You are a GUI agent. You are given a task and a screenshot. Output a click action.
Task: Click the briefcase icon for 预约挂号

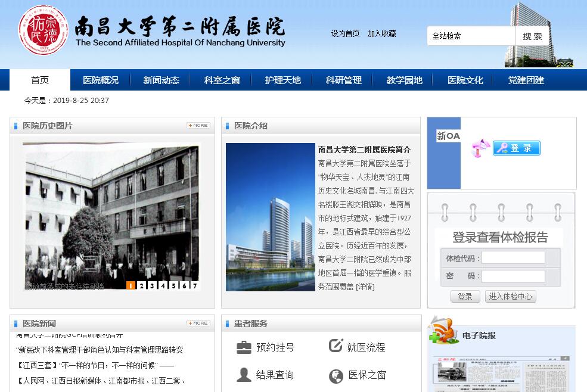tap(244, 347)
